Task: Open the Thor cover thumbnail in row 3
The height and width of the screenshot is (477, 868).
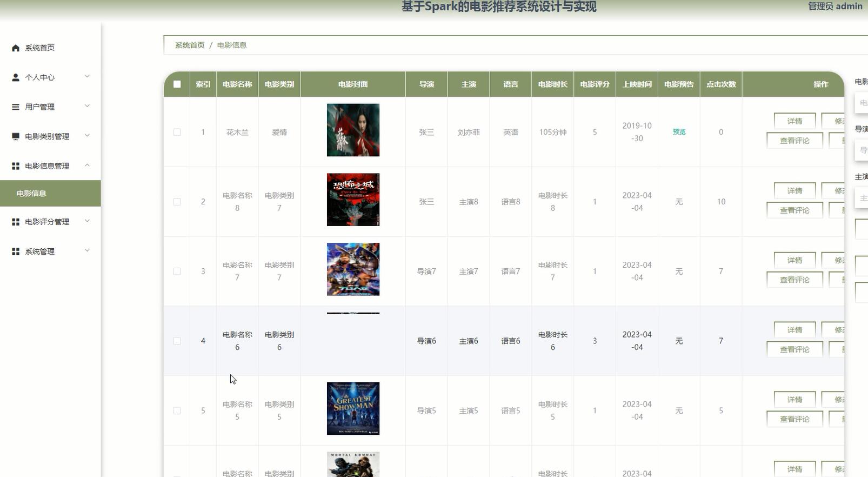Action: click(x=353, y=269)
